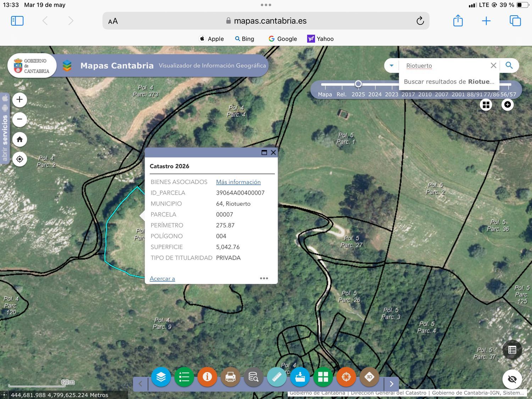Expand toolbar with right chevron arrow
The height and width of the screenshot is (399, 532).
[392, 384]
